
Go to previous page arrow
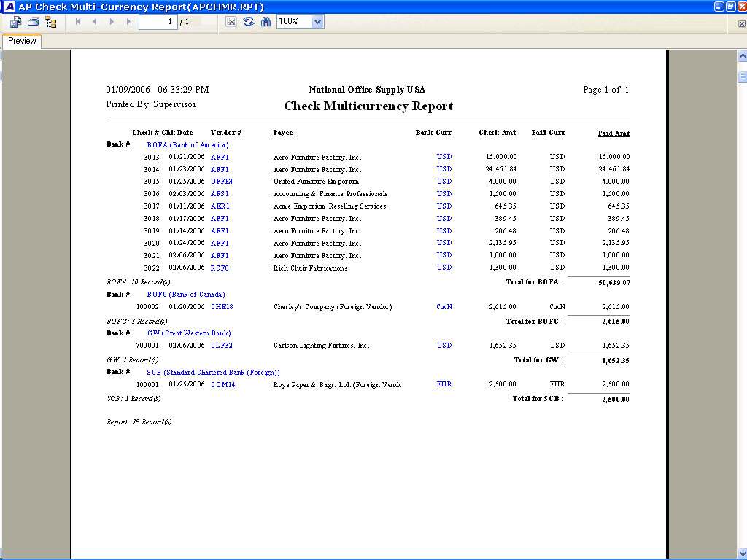95,22
